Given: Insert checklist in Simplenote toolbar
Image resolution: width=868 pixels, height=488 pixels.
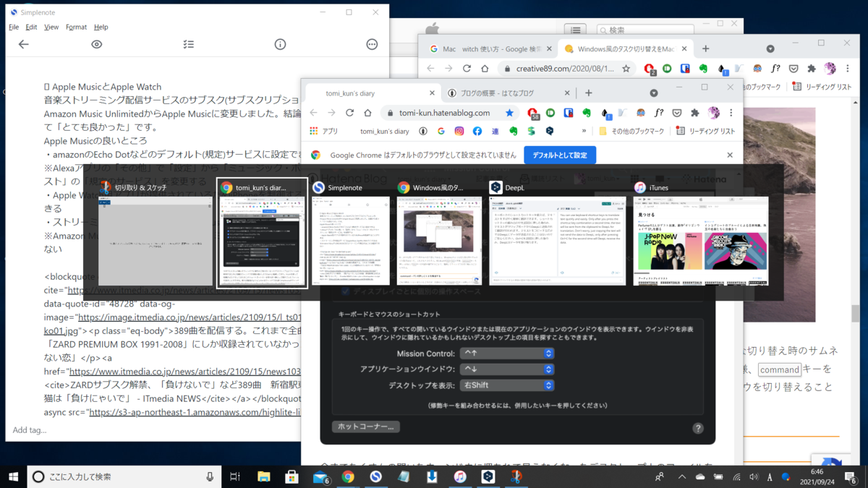Looking at the screenshot, I should [188, 44].
